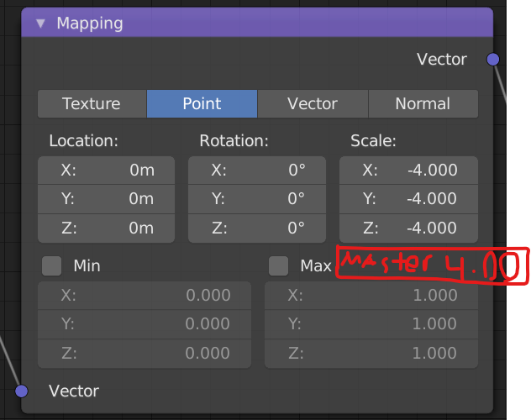Image resolution: width=531 pixels, height=420 pixels.
Task: Click the Scale Z field
Action: point(408,228)
